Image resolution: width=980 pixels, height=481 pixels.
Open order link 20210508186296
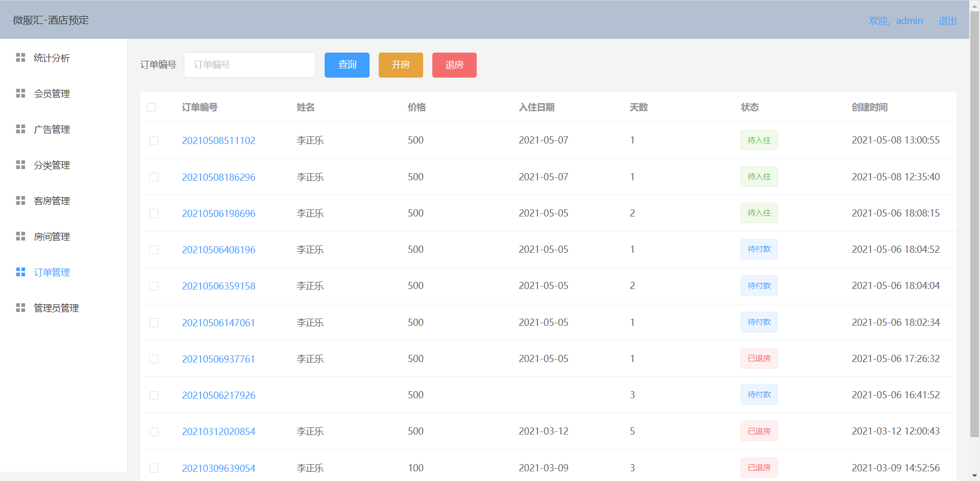click(x=218, y=177)
